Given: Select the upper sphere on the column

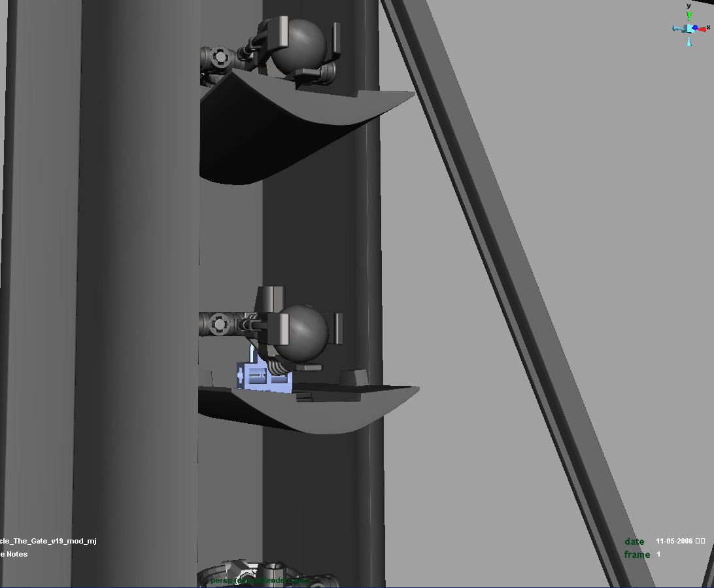Looking at the screenshot, I should 299,44.
